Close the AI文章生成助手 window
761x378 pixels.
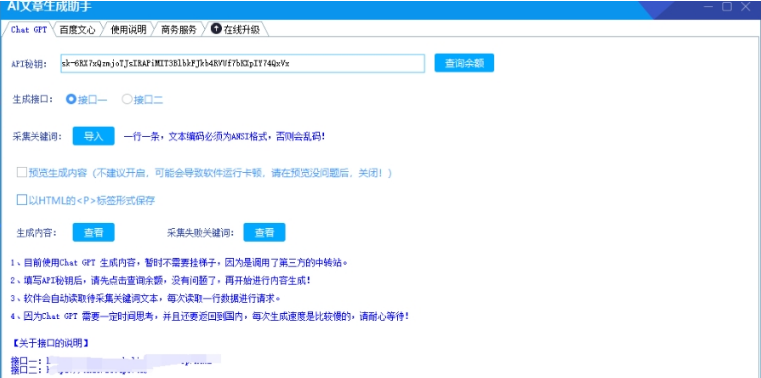pyautogui.click(x=745, y=6)
